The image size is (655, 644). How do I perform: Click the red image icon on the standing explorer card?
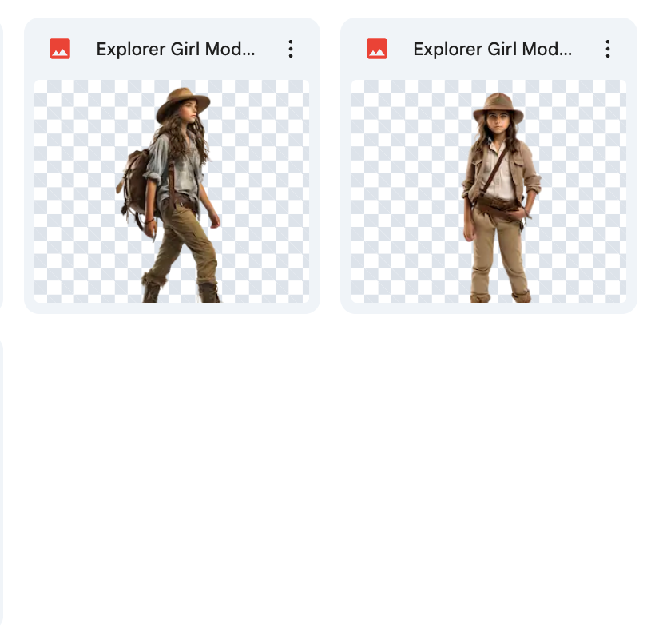pos(377,49)
